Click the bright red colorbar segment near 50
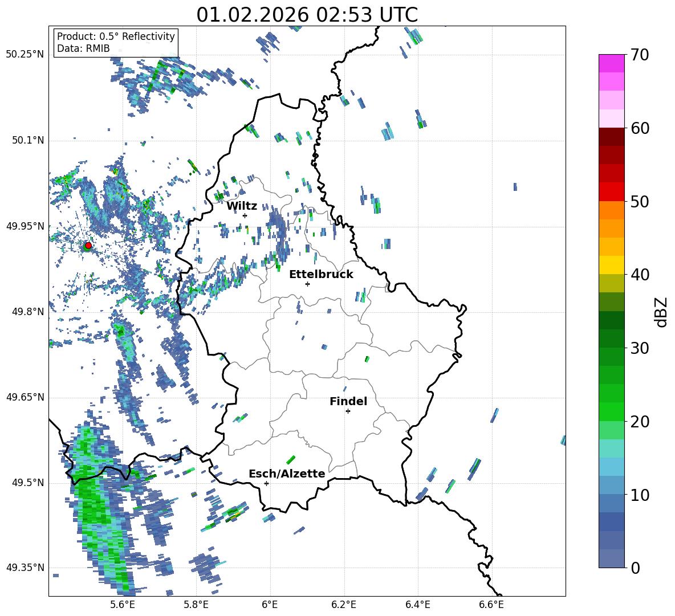The image size is (675, 616). point(611,192)
